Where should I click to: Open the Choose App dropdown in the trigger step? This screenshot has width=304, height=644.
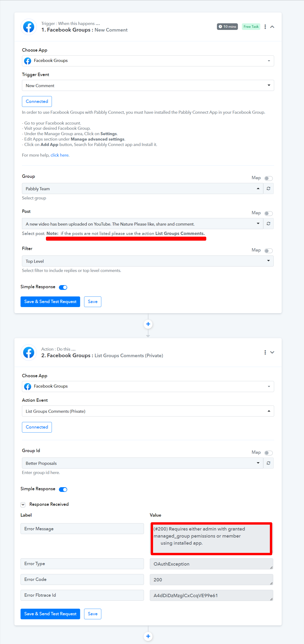(x=148, y=61)
